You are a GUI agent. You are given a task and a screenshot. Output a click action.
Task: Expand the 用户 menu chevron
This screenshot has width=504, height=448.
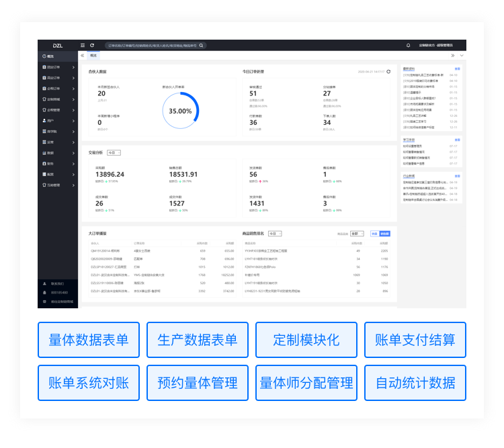tap(74, 121)
